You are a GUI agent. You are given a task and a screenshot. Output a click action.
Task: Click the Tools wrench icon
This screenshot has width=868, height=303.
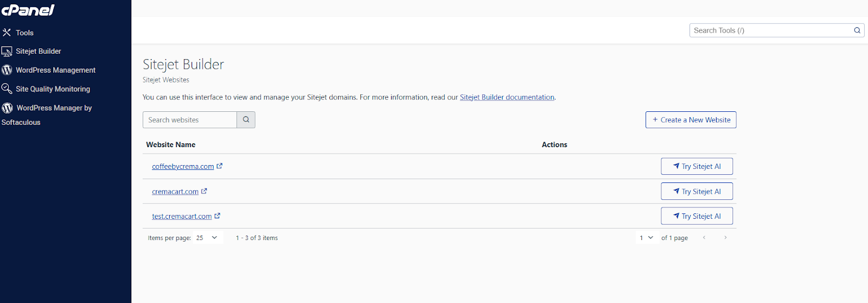point(7,33)
